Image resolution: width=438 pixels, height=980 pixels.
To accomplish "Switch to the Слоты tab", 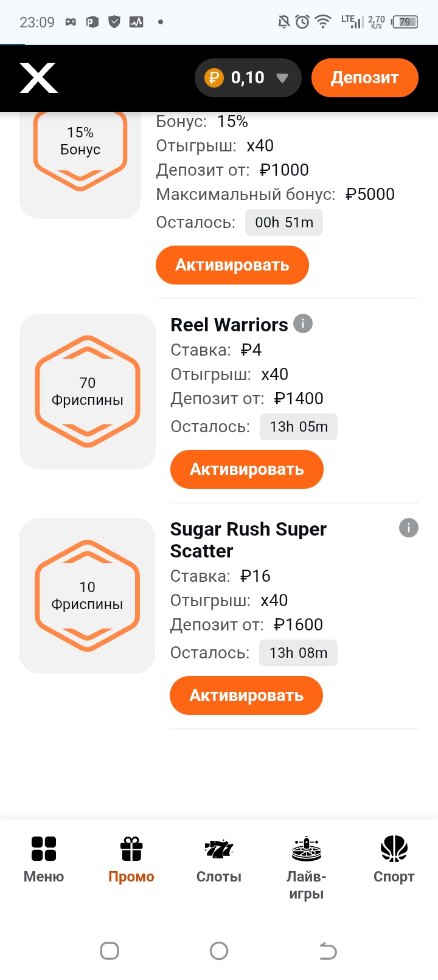I will click(x=219, y=858).
